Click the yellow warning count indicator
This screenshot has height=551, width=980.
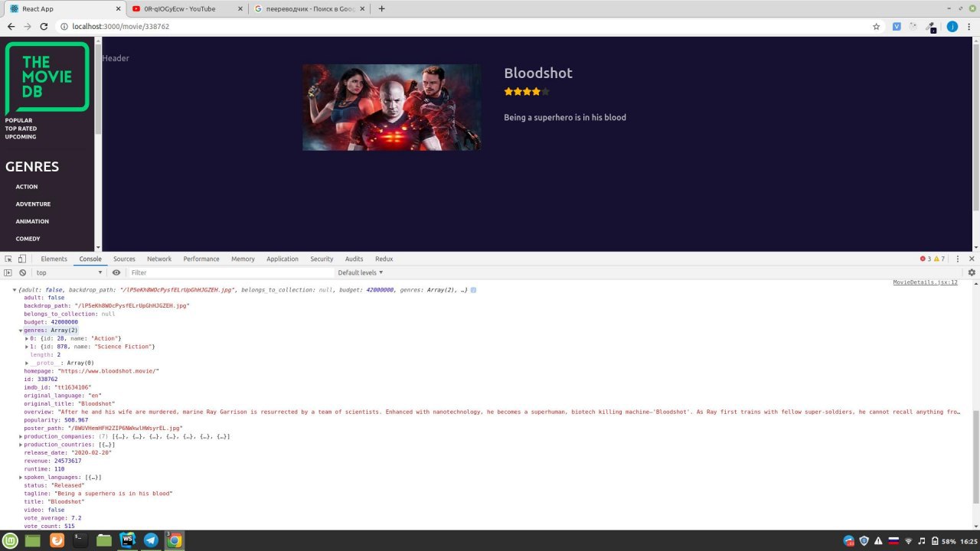tap(939, 259)
